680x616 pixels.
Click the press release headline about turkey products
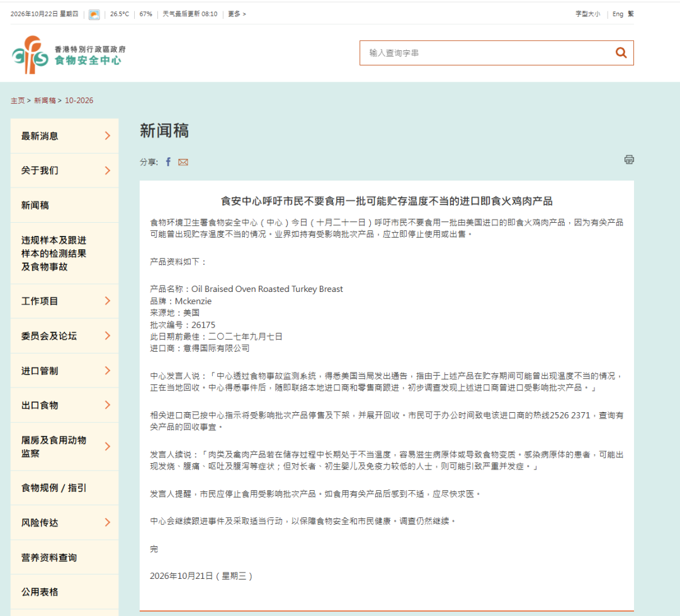387,201
